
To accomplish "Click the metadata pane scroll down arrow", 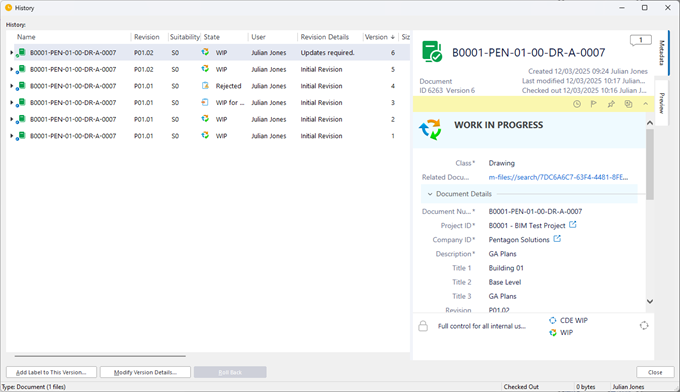I will [650, 301].
